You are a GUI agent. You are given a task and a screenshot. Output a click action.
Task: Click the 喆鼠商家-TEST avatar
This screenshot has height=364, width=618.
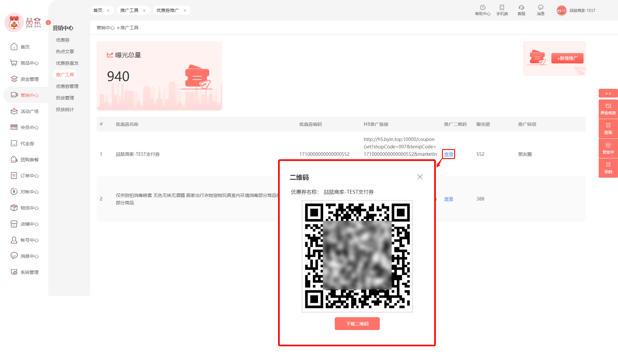(561, 11)
